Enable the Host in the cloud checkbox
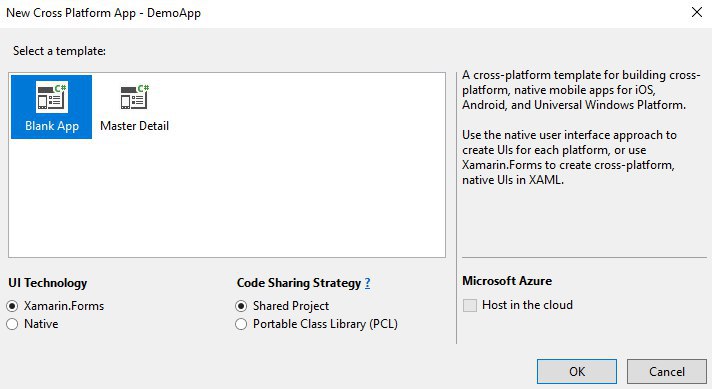Image resolution: width=712 pixels, height=389 pixels. tap(470, 305)
